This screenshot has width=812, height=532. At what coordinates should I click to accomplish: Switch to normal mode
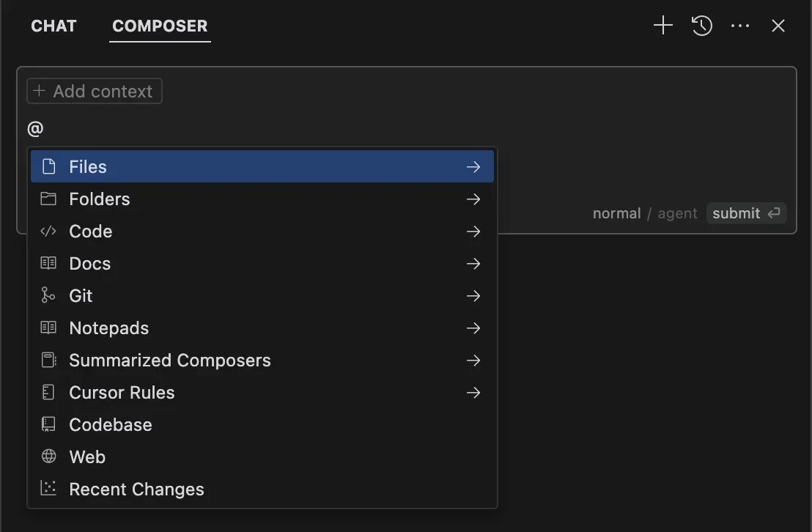point(616,213)
